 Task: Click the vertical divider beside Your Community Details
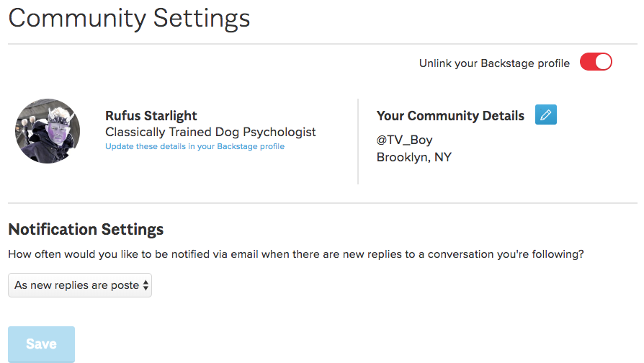(x=358, y=141)
